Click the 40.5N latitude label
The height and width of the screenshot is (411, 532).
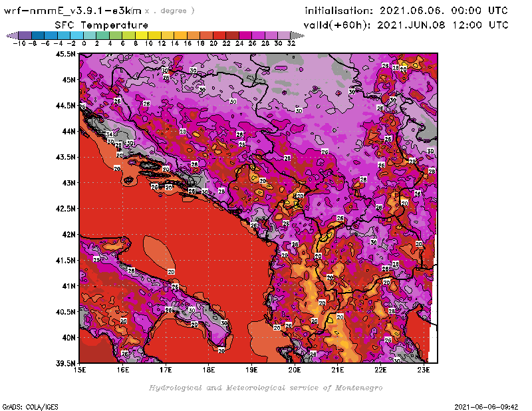point(65,312)
